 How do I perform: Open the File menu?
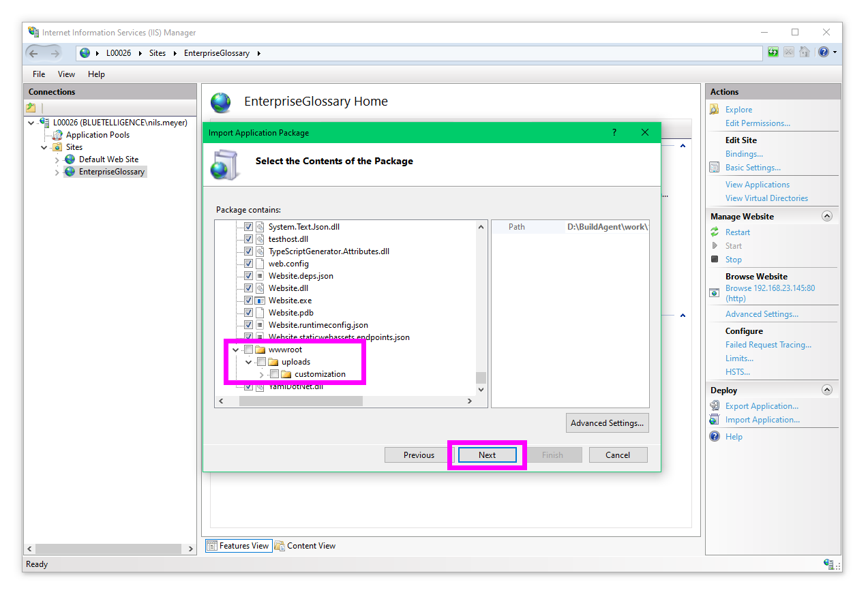point(39,74)
